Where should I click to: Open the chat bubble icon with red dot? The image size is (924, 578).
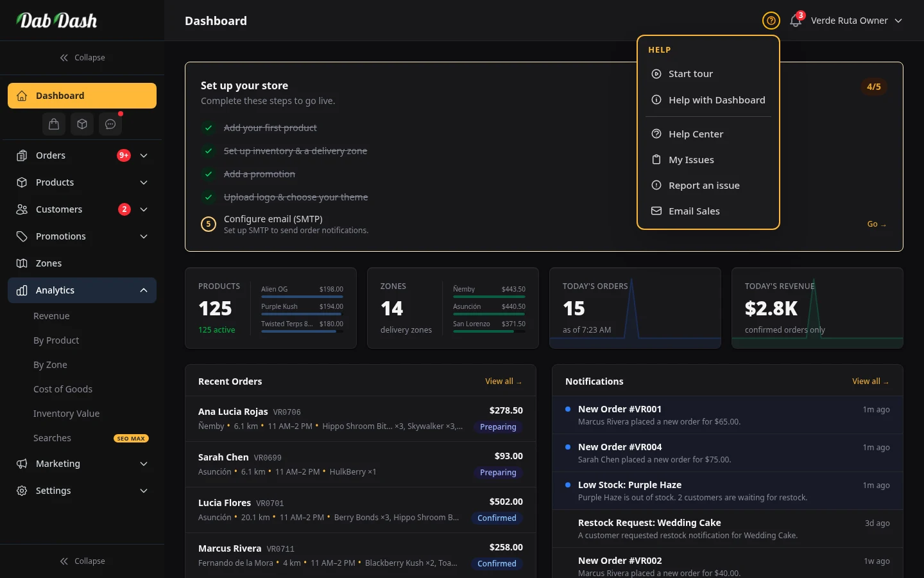pos(110,124)
